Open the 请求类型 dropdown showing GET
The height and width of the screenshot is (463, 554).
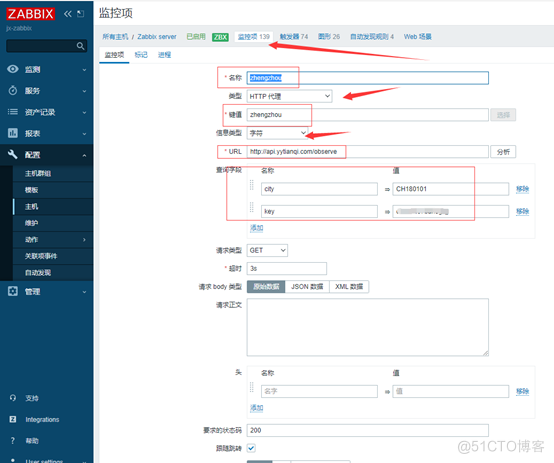pos(267,250)
